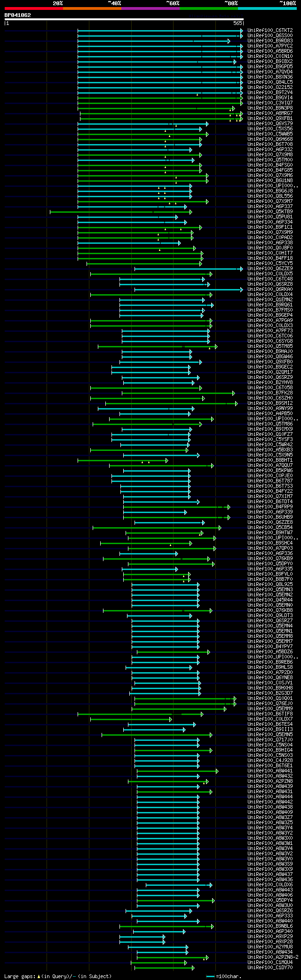Click the red ~20% identity legend segment

click(34, 8)
